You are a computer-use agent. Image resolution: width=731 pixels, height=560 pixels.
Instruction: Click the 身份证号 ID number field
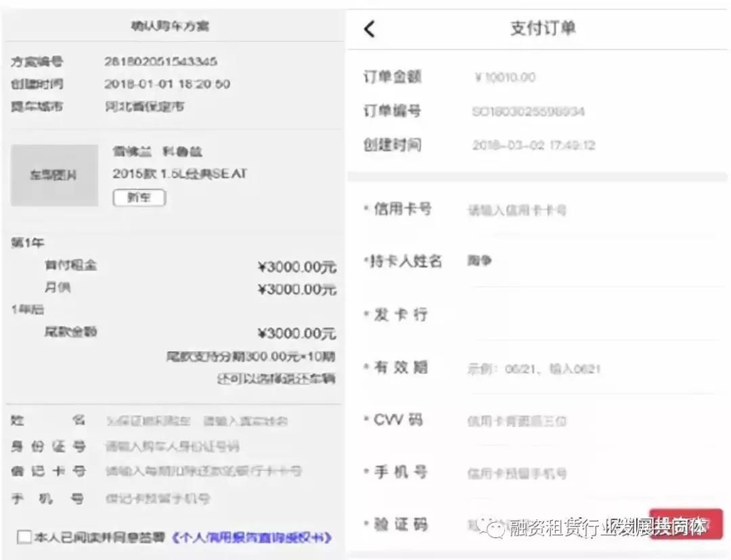(203, 446)
